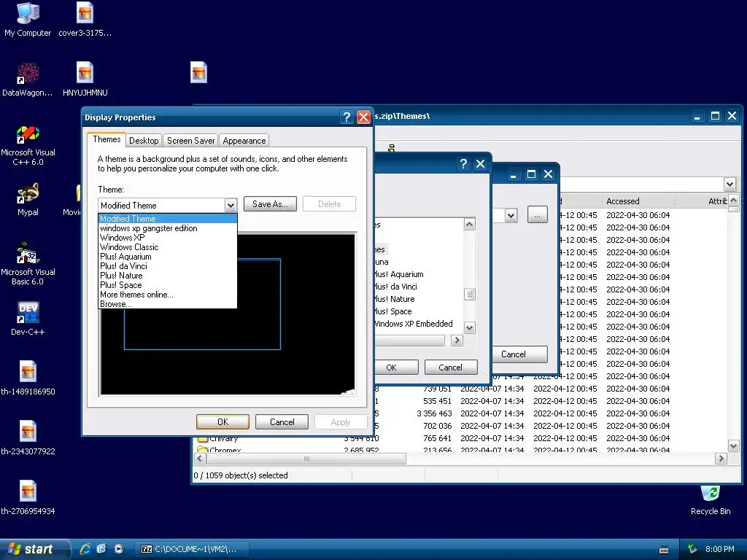Select Plus! Aquarium in middle dialog list
This screenshot has height=560, width=747.
tap(399, 274)
